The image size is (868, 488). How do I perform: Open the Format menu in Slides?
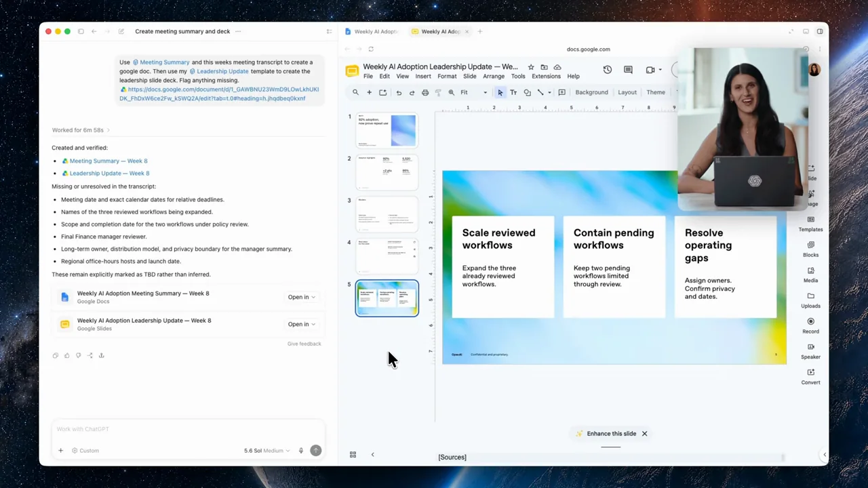(447, 77)
